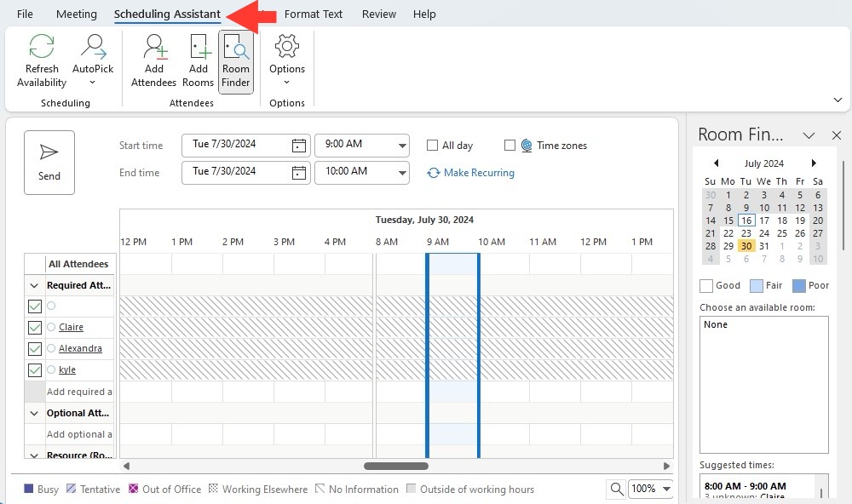Click the Send meeting button
Viewport: 852px width, 504px height.
49,163
